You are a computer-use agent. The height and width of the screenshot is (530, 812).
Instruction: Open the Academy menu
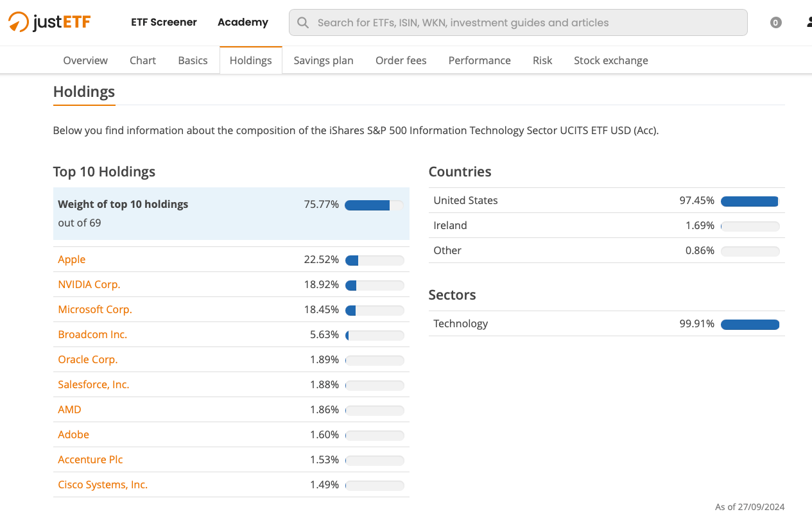pos(243,22)
